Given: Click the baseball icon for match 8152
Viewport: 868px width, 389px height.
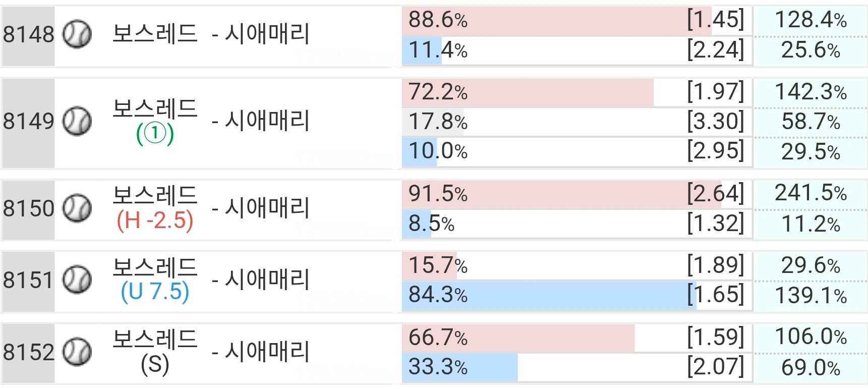Looking at the screenshot, I should point(77,352).
